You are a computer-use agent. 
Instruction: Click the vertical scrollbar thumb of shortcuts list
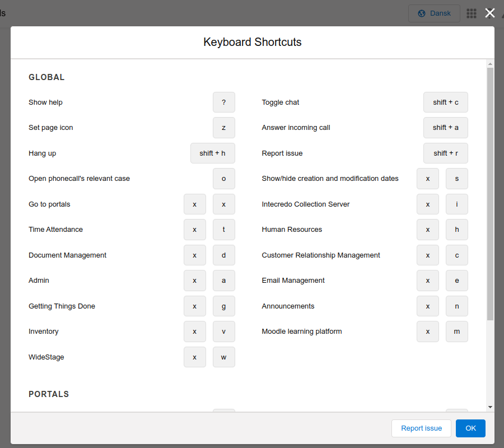[x=490, y=194]
